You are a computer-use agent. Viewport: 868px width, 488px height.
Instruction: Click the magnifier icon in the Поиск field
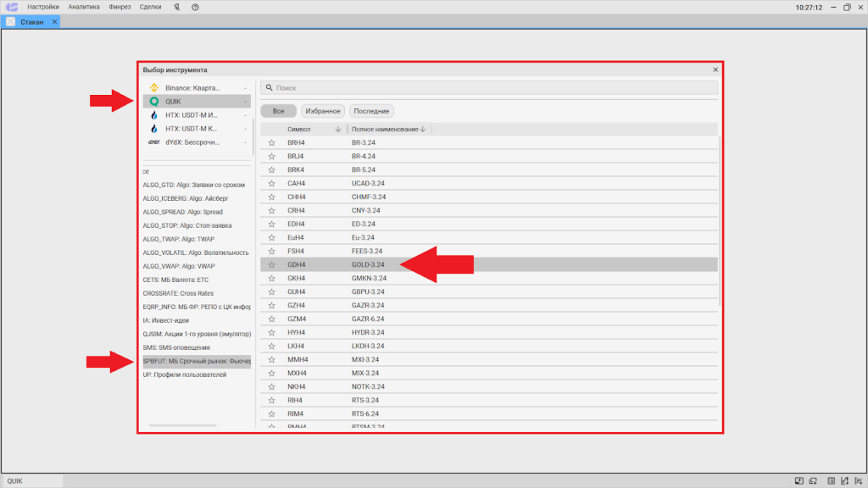269,88
